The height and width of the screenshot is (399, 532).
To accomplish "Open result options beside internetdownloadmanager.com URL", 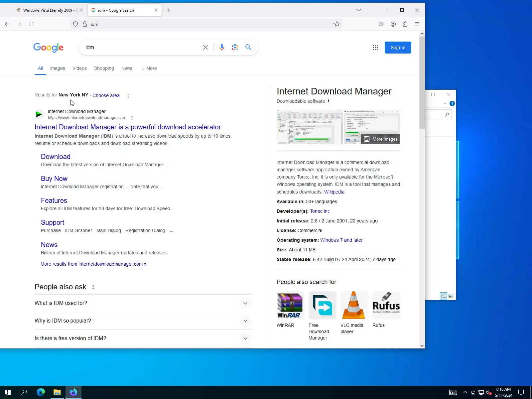I will 132,118.
